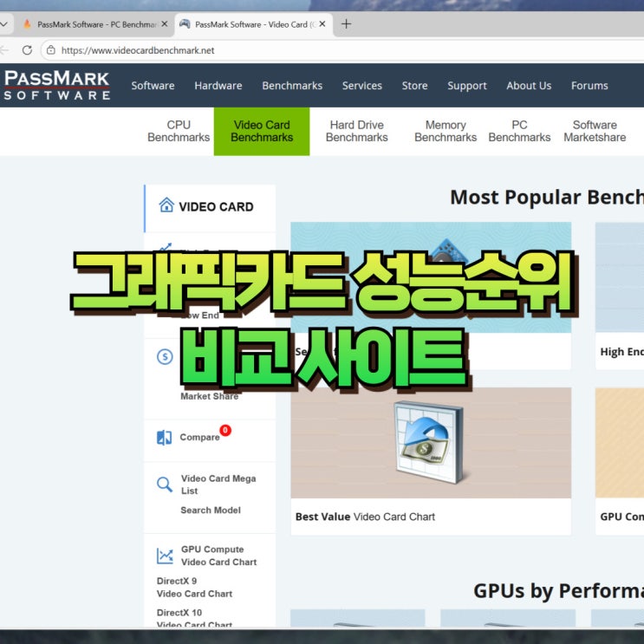Open the DirectX 10 sidebar link
The image size is (644, 644).
coord(194,618)
